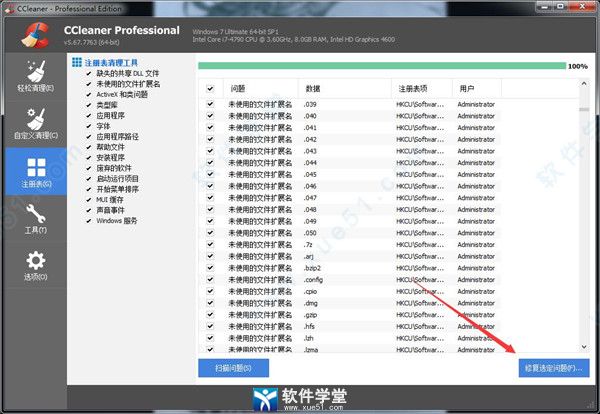
Task: Uncheck the .bzip2 row checkbox
Action: click(x=210, y=268)
